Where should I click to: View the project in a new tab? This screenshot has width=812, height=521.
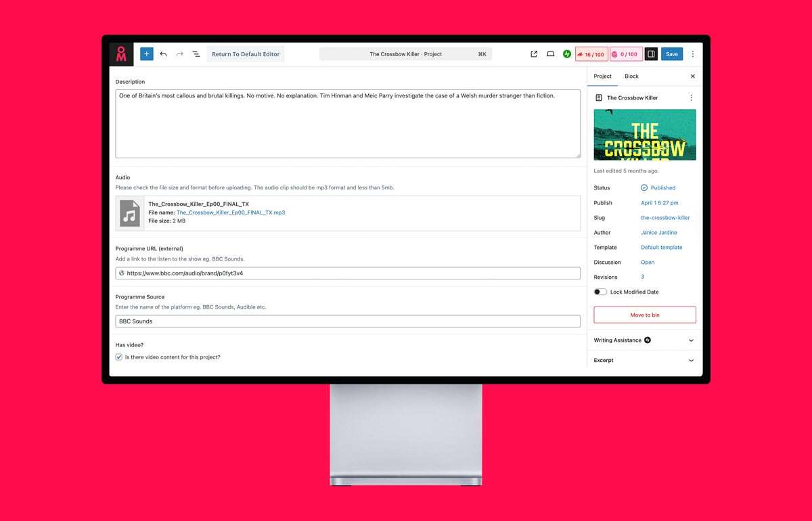534,54
